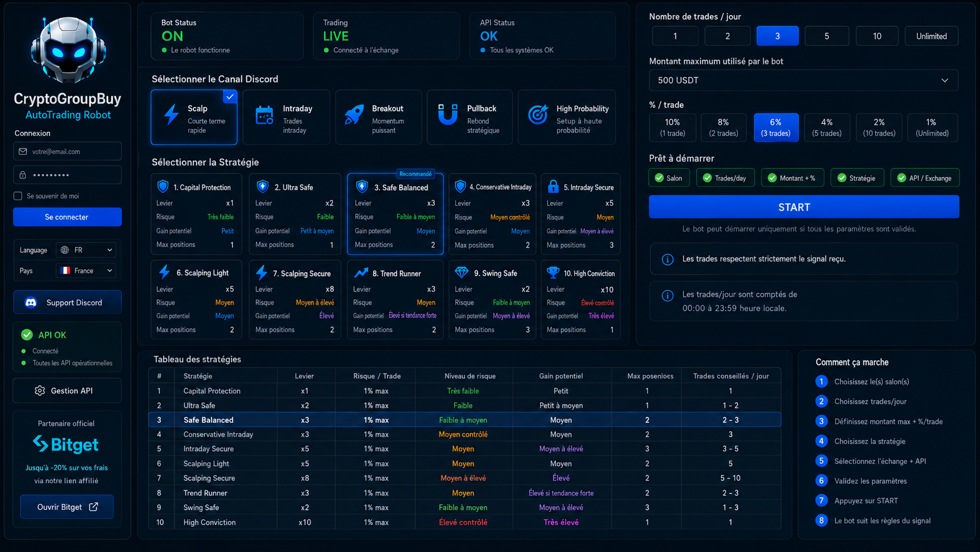This screenshot has width=980, height=552.
Task: Click the Intraday Secure padlock icon
Action: (553, 187)
